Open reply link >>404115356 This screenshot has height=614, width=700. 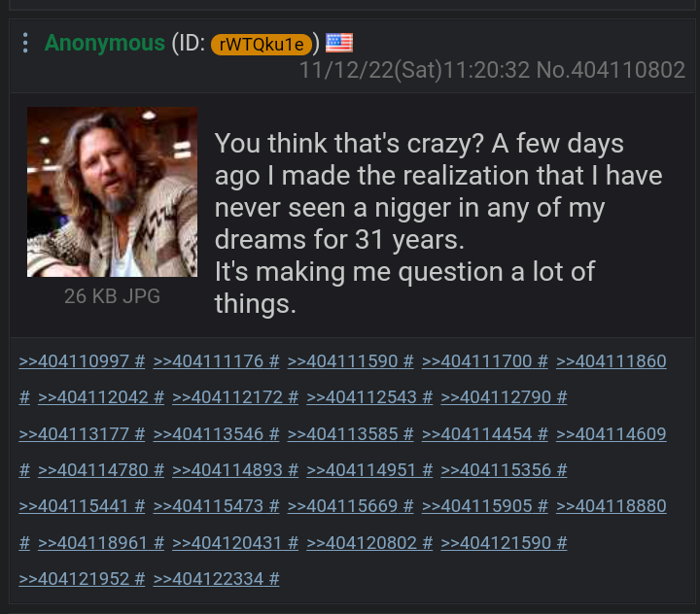[x=496, y=470]
